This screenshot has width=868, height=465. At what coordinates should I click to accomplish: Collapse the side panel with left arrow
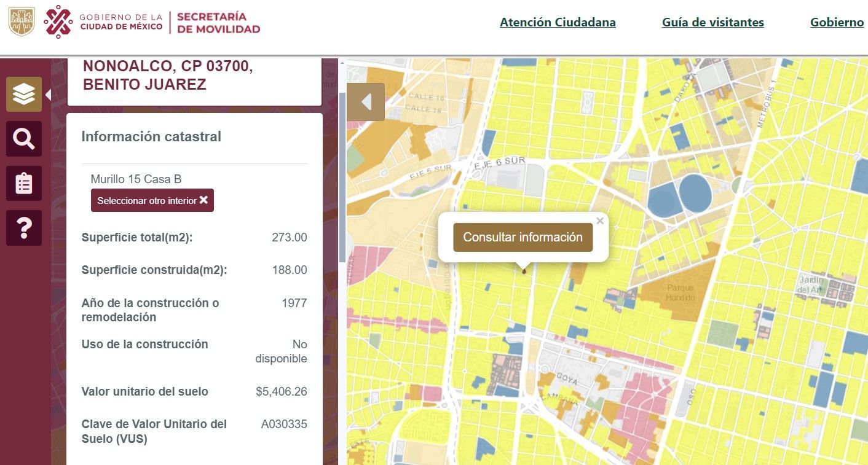point(366,102)
